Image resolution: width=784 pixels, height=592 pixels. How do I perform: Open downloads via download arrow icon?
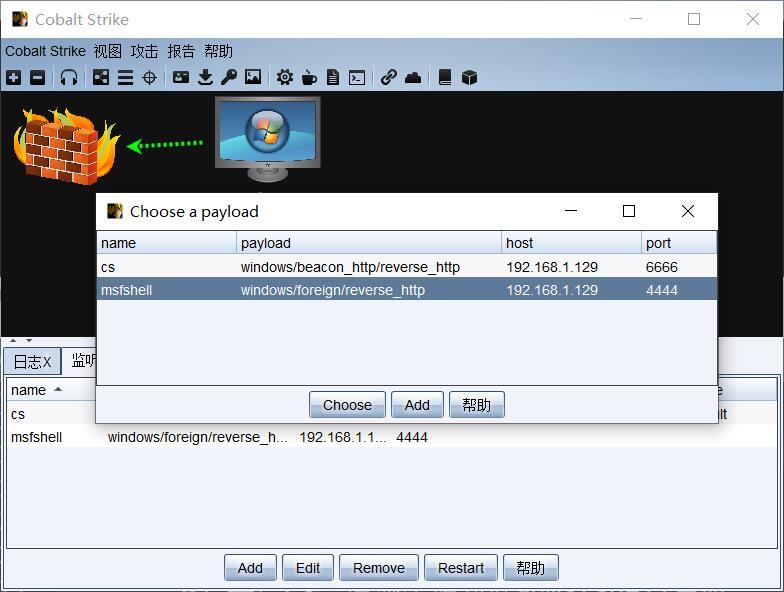[205, 77]
